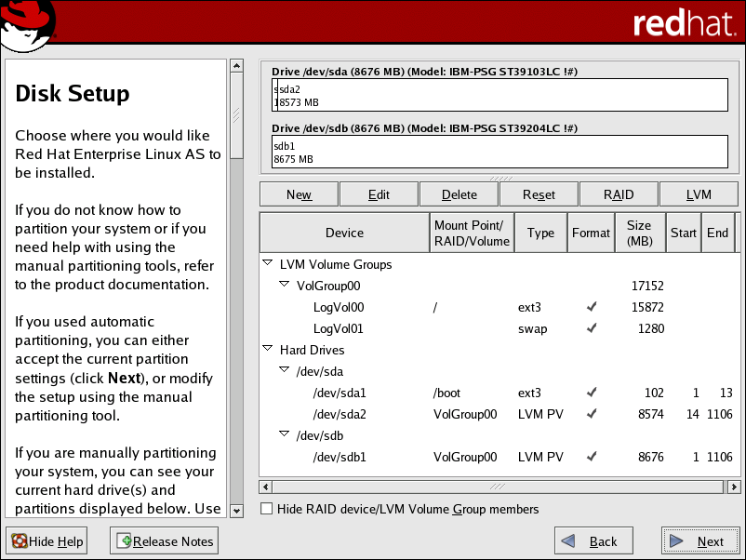Click the Edit button

(x=378, y=193)
